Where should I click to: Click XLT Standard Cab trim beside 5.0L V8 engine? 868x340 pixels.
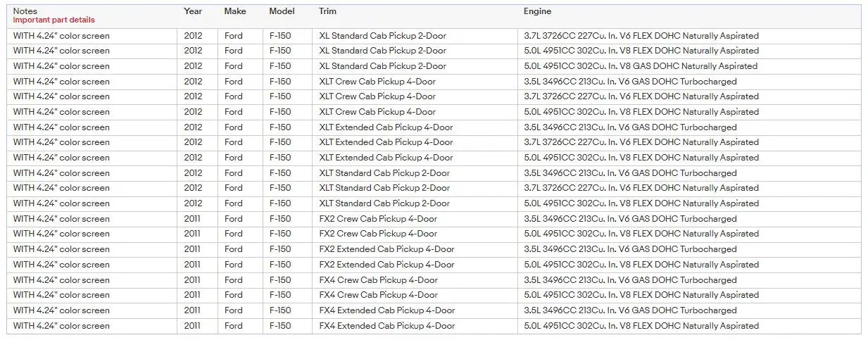coord(384,203)
